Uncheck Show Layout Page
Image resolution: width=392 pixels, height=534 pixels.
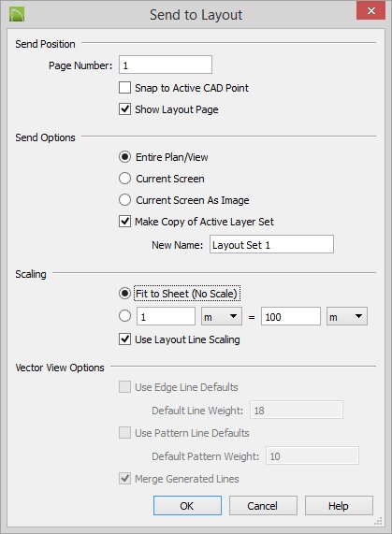[124, 109]
